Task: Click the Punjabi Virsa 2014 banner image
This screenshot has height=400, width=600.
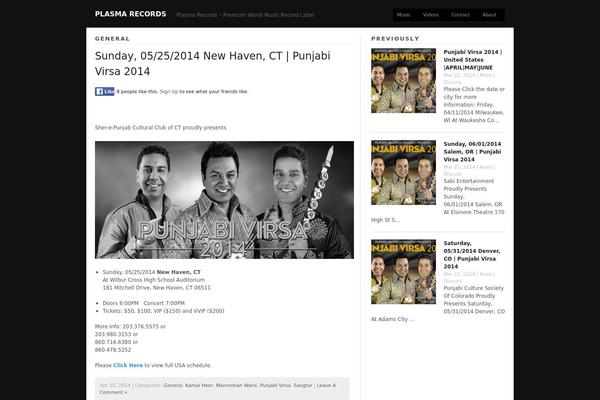Action: (224, 200)
